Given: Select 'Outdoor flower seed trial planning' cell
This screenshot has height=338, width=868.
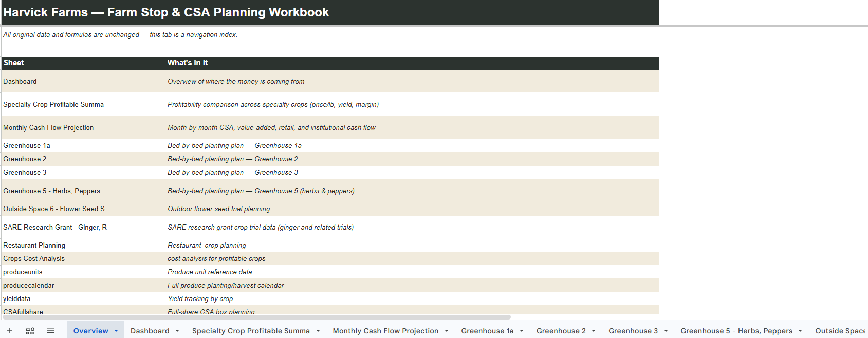Looking at the screenshot, I should pos(412,209).
